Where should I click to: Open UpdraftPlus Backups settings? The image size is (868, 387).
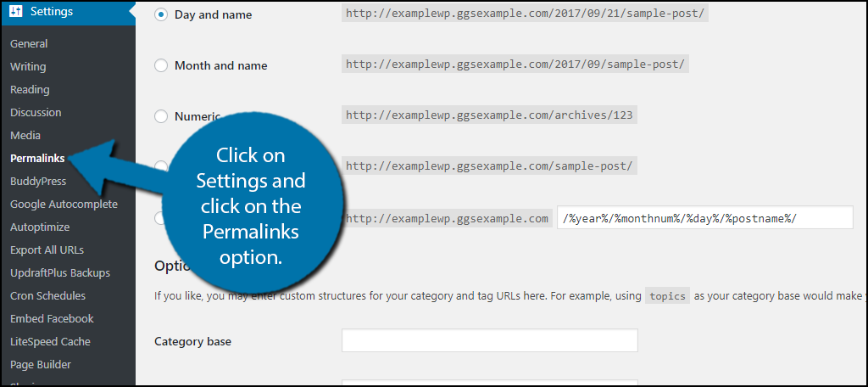(60, 272)
